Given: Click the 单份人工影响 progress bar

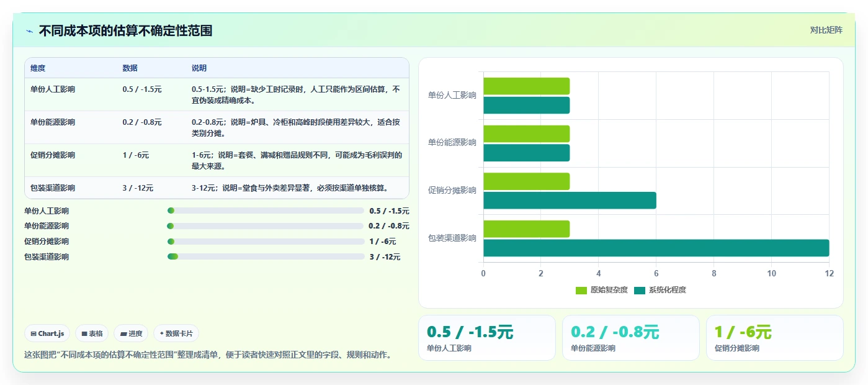Looking at the screenshot, I should coord(266,211).
